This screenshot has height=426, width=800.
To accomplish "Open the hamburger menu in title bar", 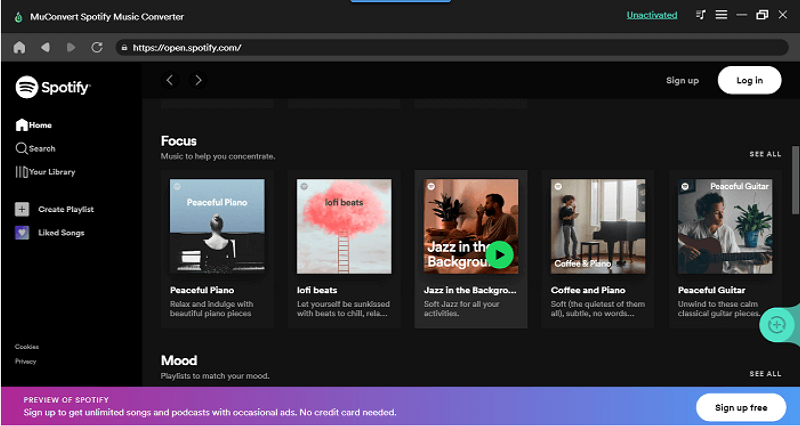I will click(721, 15).
